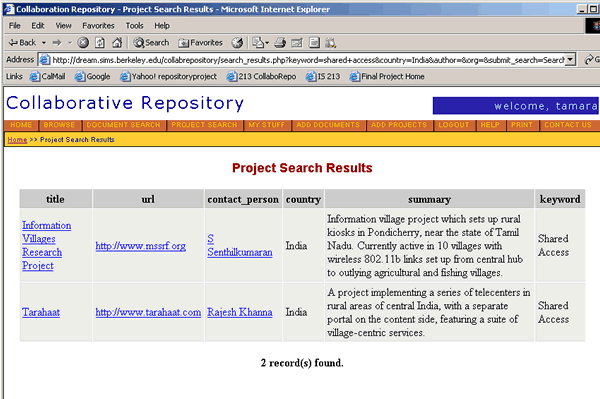Screen dimensions: 600x399
Task: Open the Google links bar shortcut
Action: (93, 77)
